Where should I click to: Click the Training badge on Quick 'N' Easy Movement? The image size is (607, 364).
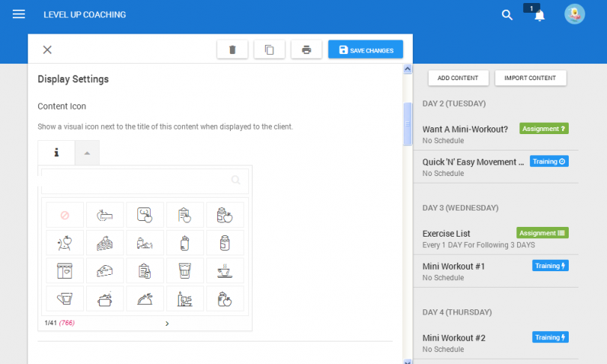(x=549, y=162)
